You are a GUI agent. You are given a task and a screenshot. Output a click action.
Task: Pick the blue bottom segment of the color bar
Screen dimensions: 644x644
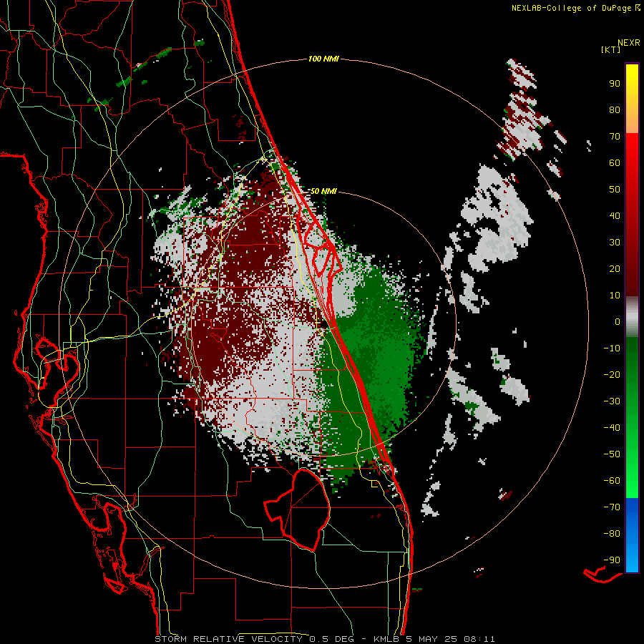point(632,535)
